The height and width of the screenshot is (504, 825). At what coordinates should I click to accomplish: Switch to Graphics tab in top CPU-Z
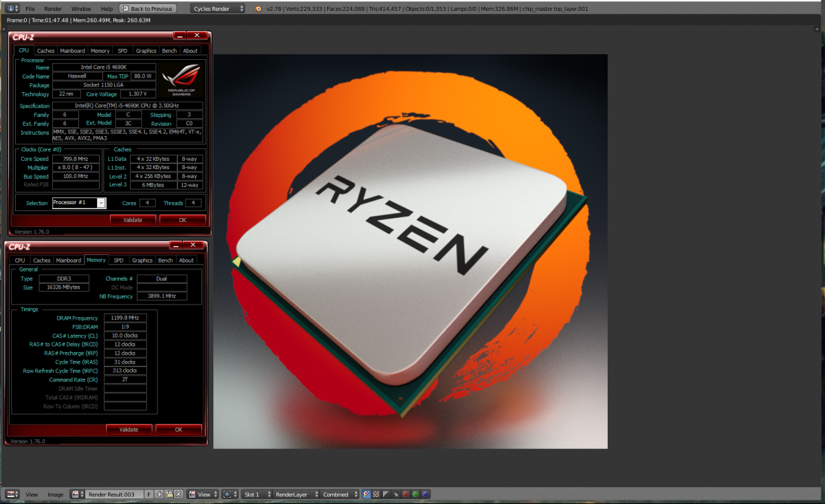[x=146, y=50]
